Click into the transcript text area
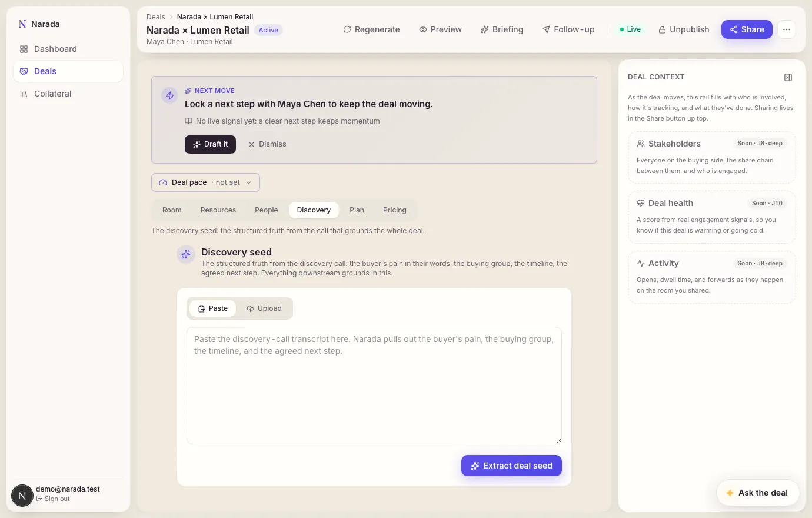Viewport: 812px width, 518px height. pyautogui.click(x=374, y=386)
